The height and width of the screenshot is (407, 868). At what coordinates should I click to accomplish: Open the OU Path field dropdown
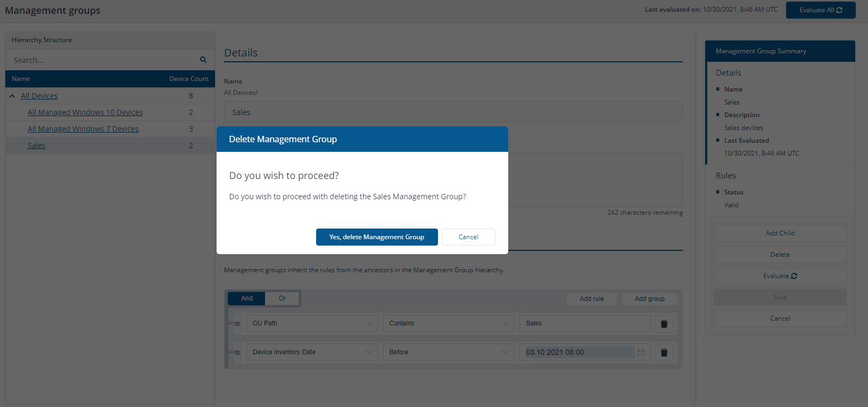point(311,323)
